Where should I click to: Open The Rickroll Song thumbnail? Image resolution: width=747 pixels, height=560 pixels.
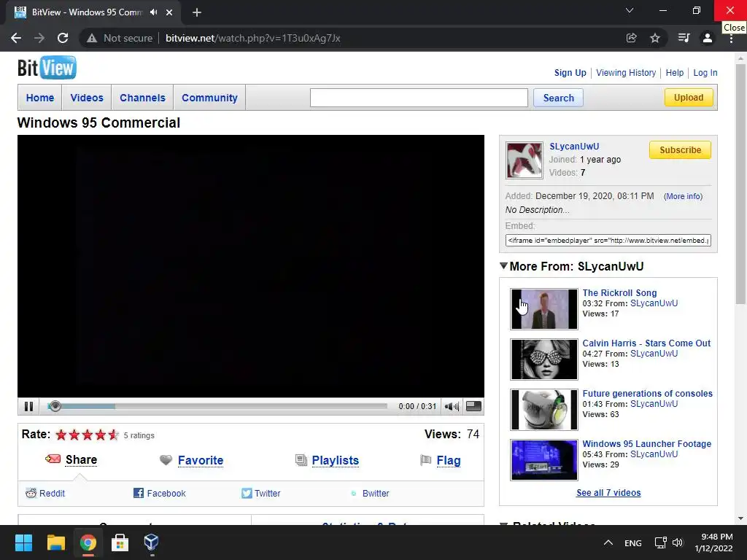coord(544,309)
